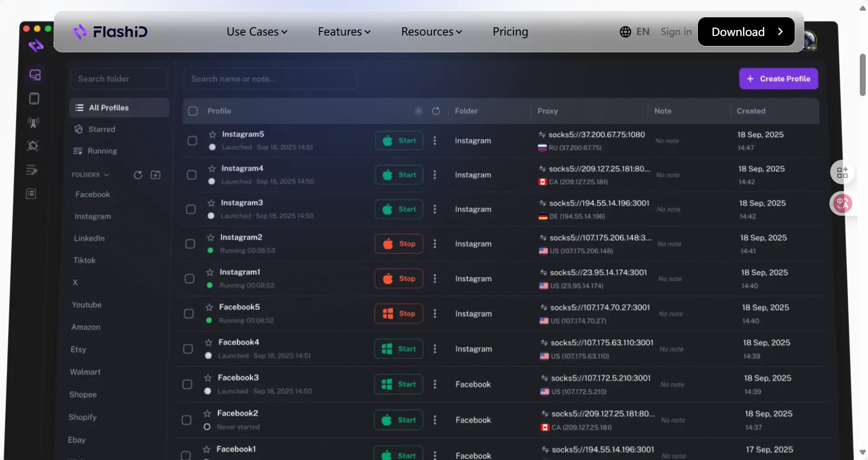Open the automation script icon in sidebar
Image resolution: width=868 pixels, height=460 pixels.
click(31, 170)
